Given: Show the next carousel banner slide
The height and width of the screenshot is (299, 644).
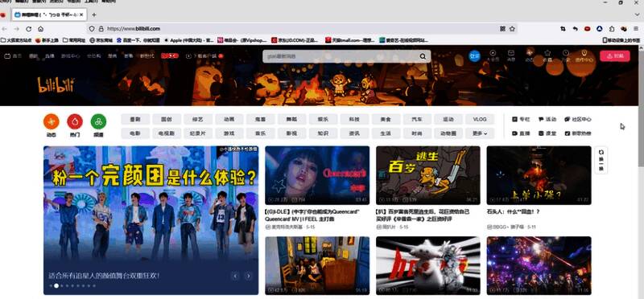Looking at the screenshot, I should (x=248, y=276).
